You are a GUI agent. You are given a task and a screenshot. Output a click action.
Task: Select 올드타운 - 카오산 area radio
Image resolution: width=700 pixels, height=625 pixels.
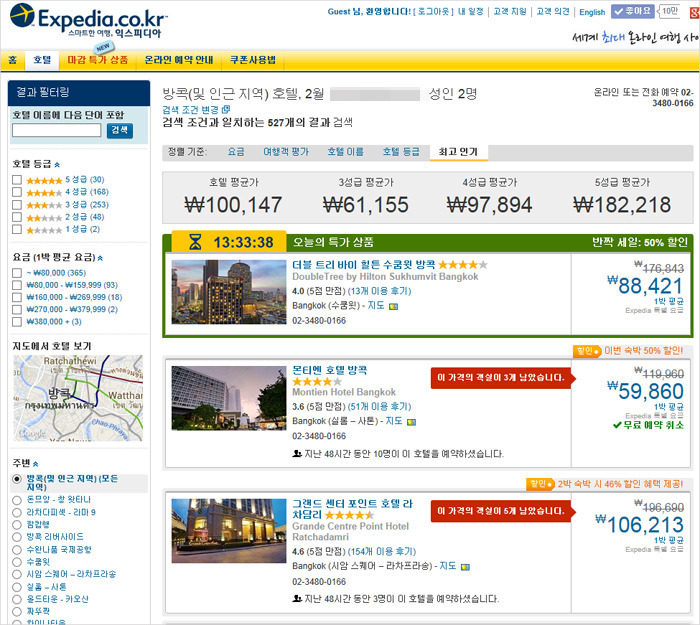click(x=17, y=599)
